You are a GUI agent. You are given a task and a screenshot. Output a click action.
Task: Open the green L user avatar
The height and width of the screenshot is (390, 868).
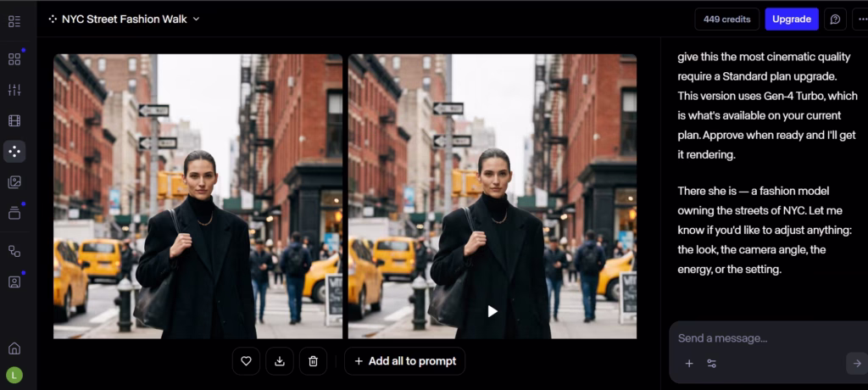tap(14, 375)
